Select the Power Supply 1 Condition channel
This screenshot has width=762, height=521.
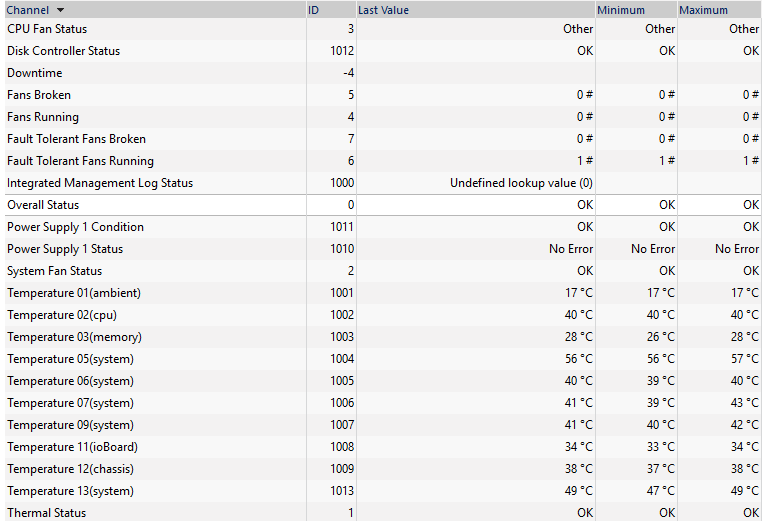pos(383,227)
